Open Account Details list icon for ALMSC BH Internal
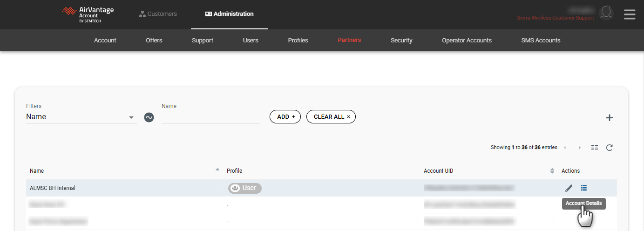644x231 pixels. pyautogui.click(x=584, y=188)
